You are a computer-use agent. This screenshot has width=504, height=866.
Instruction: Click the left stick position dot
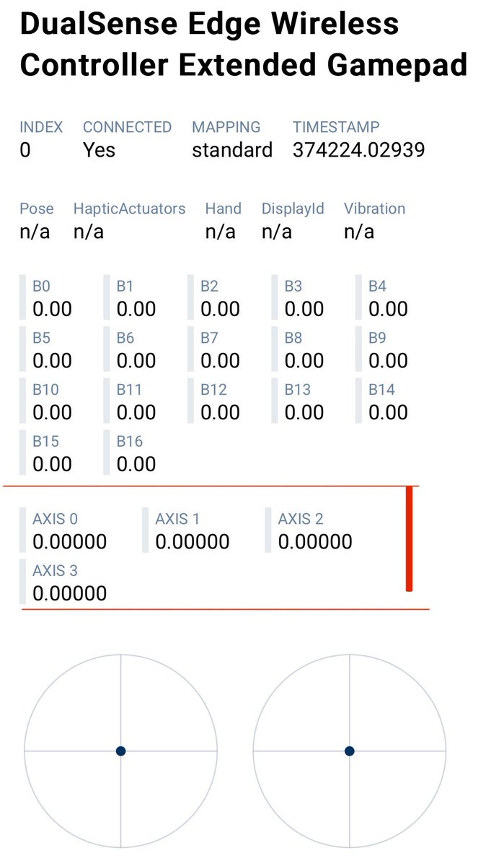pyautogui.click(x=120, y=751)
